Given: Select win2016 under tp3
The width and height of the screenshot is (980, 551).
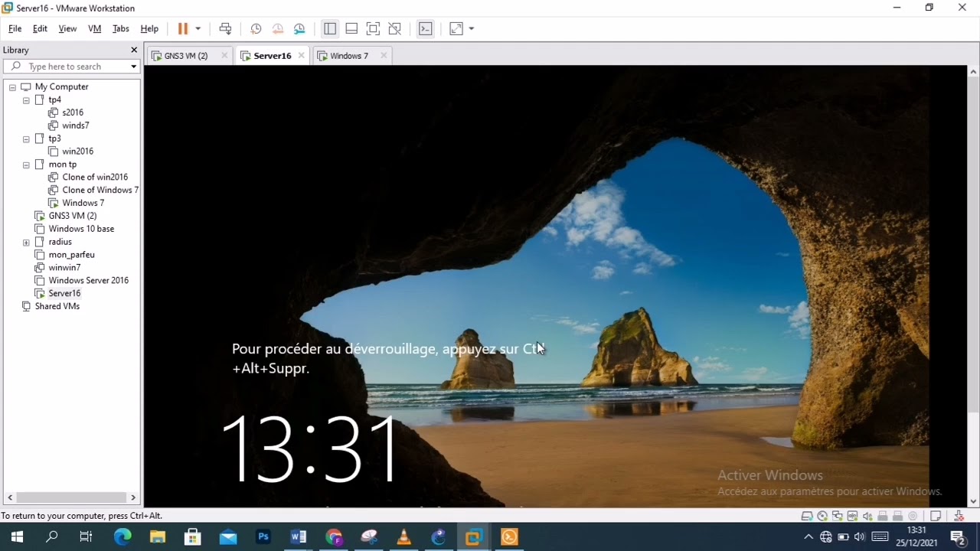Looking at the screenshot, I should tap(77, 152).
